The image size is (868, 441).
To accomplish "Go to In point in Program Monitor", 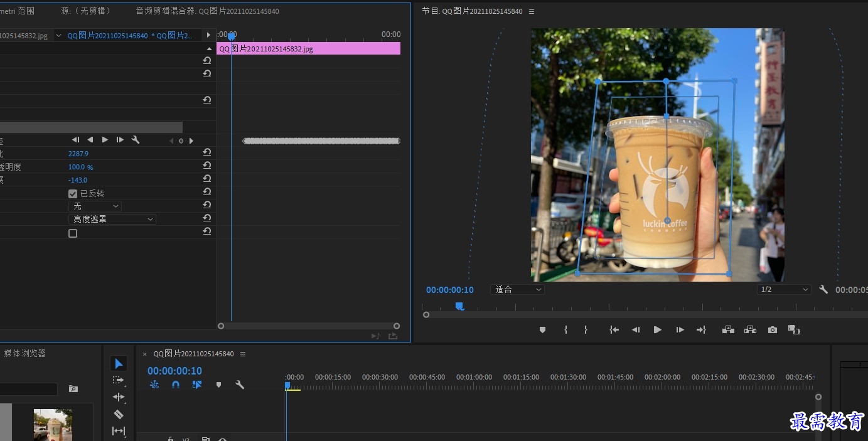I will (614, 330).
